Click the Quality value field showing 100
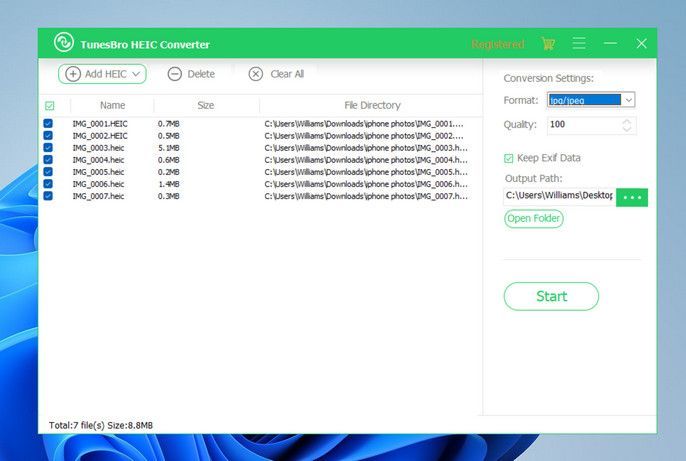 point(584,125)
